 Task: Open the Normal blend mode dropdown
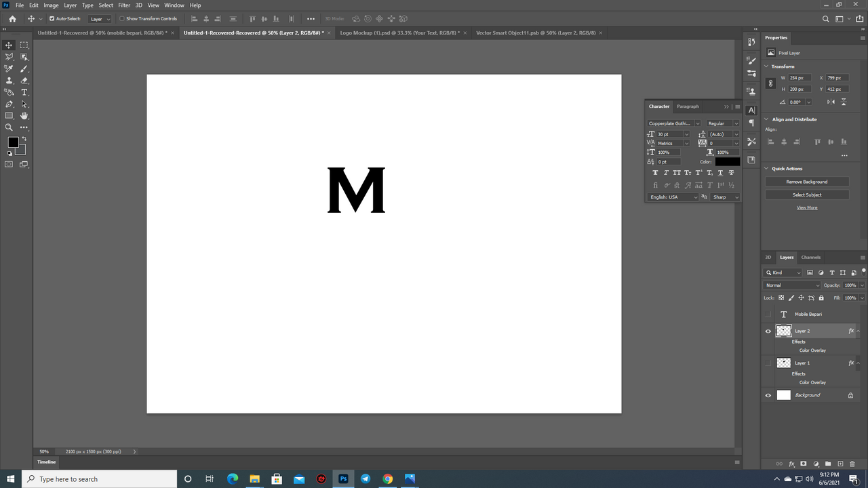pos(793,285)
